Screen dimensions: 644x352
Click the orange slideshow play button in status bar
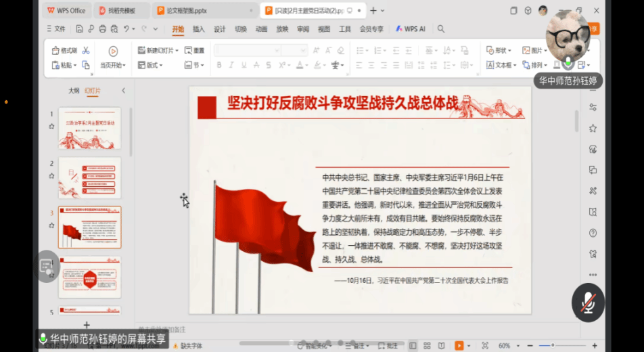point(459,346)
